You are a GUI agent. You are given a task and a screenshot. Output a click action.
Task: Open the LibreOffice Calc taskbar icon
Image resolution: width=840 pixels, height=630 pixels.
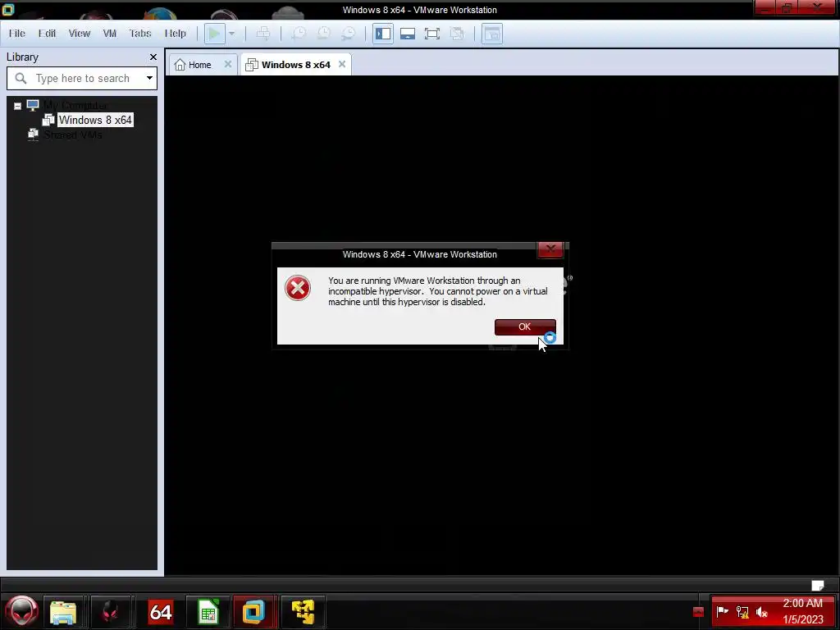[208, 611]
